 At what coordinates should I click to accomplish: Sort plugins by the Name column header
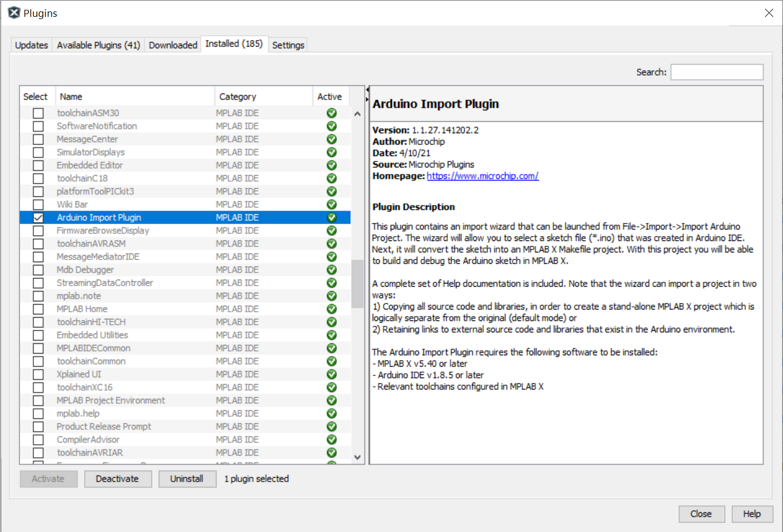(x=135, y=96)
